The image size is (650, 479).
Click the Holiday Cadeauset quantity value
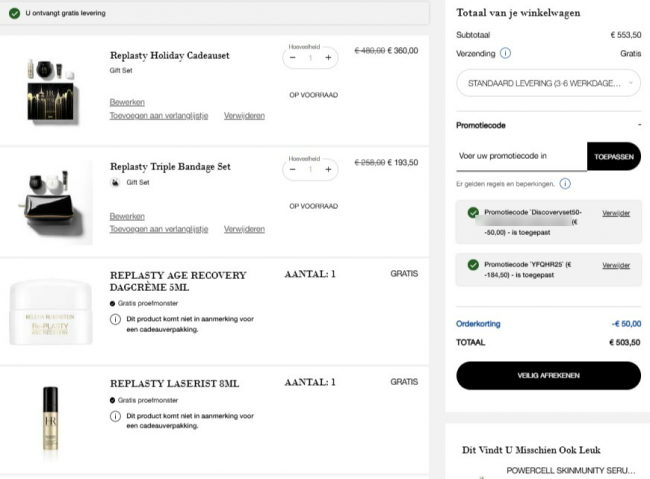[310, 58]
